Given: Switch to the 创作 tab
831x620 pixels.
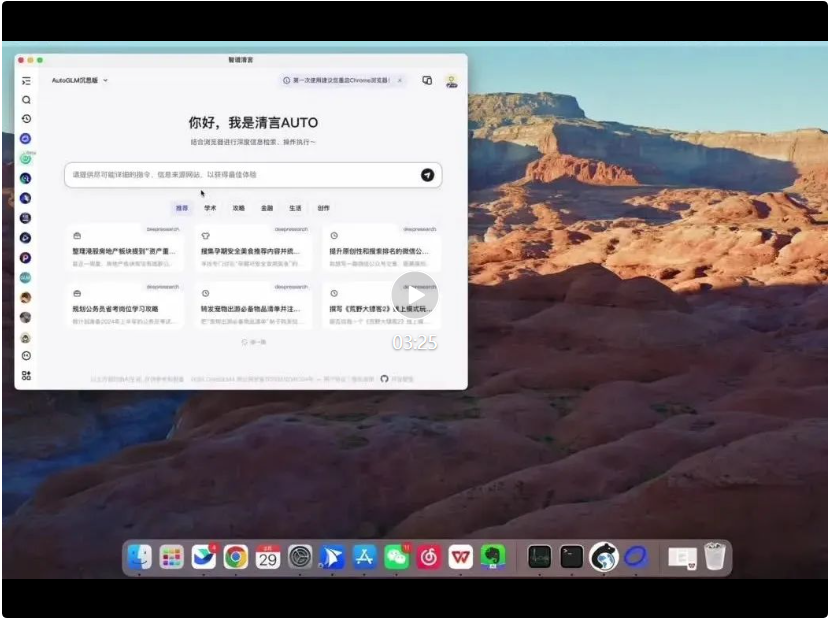Looking at the screenshot, I should point(323,208).
